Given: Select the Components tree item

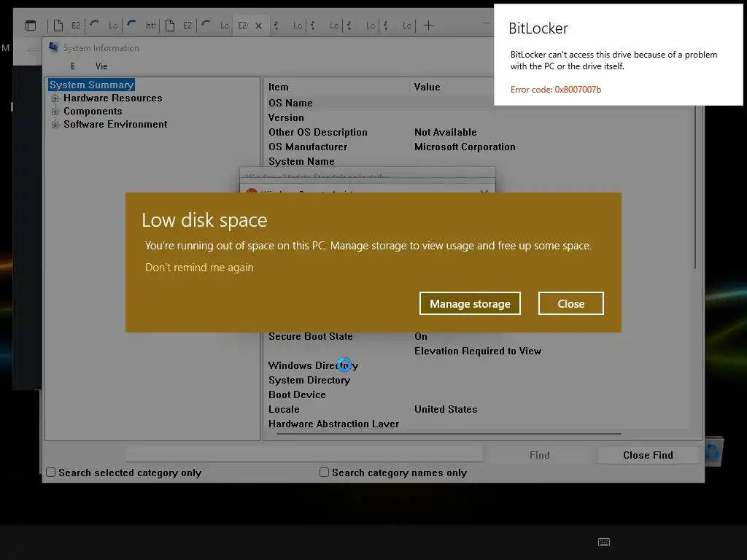Looking at the screenshot, I should tap(93, 111).
